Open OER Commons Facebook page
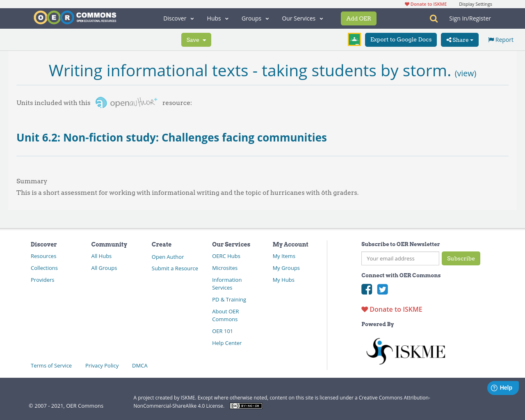Viewport: 525px width, 420px height. (366, 289)
